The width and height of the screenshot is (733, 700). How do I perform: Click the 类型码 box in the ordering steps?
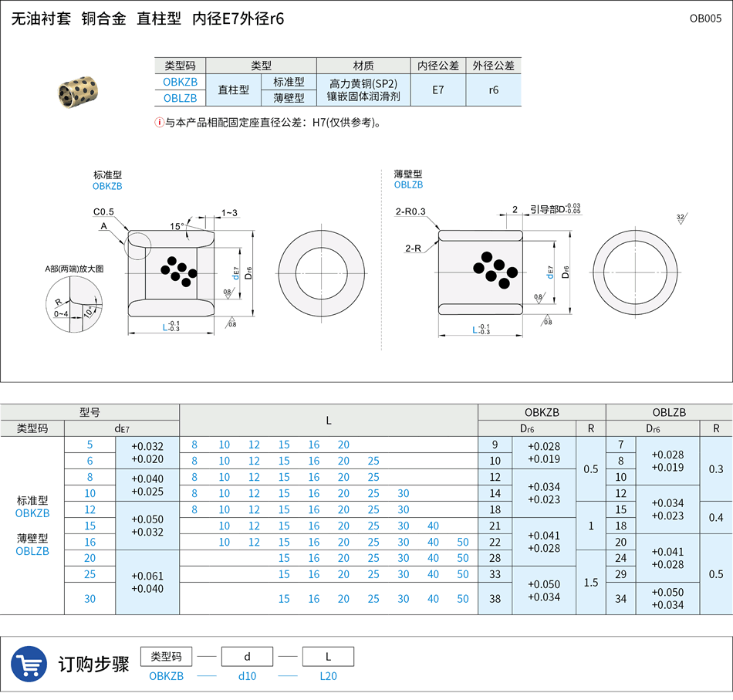tap(167, 657)
